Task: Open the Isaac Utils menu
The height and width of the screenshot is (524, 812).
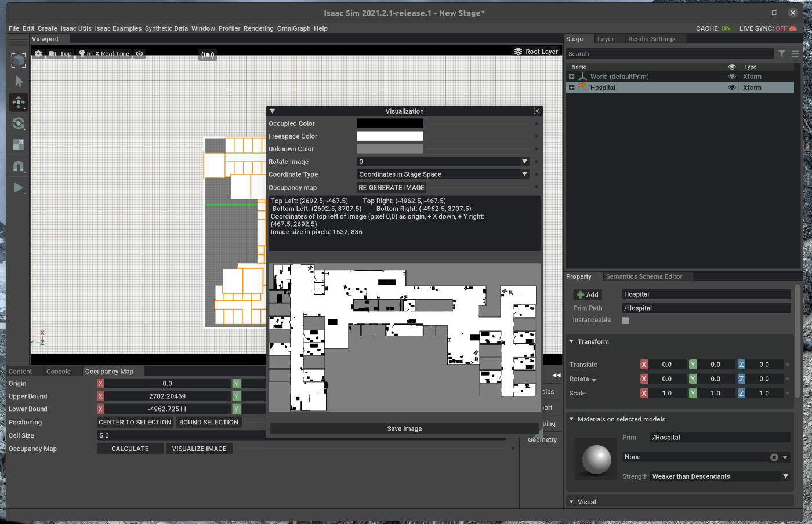Action: [x=76, y=28]
